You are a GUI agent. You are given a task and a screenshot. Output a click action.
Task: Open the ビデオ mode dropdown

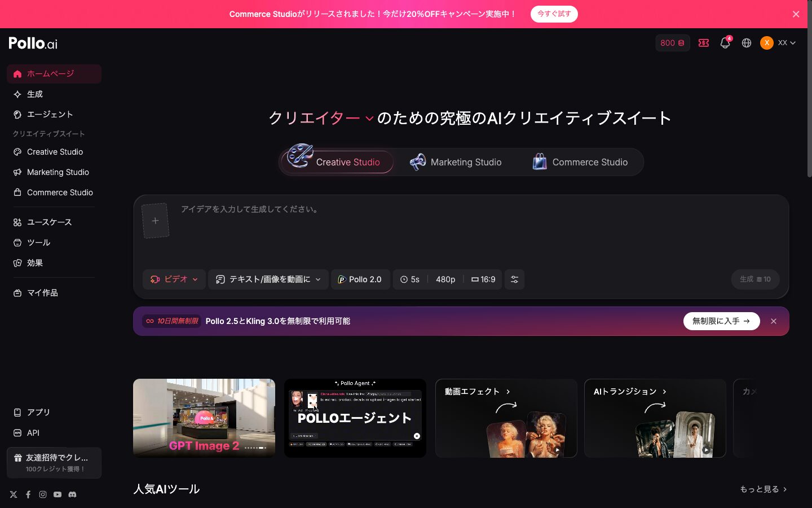pos(174,279)
